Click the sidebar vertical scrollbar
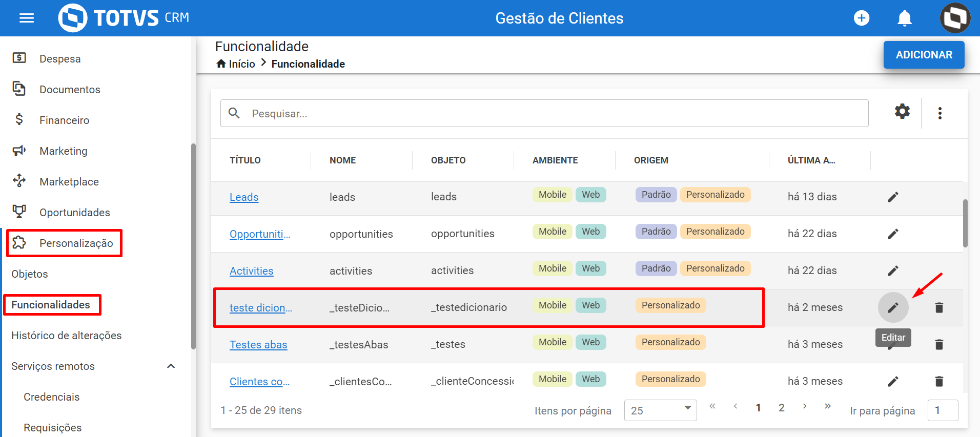Screen dimensions: 980x437 193,246
